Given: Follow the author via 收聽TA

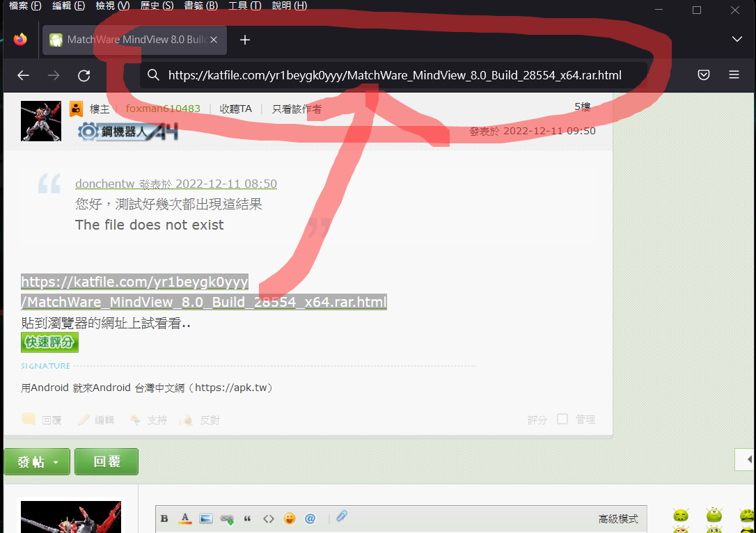Looking at the screenshot, I should [235, 109].
